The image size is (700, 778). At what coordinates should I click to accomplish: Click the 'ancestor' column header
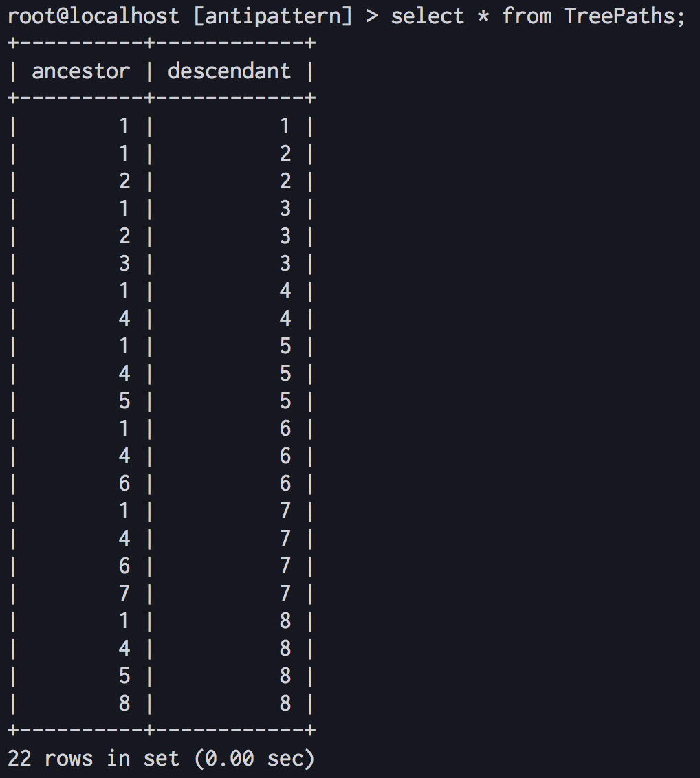pos(81,71)
